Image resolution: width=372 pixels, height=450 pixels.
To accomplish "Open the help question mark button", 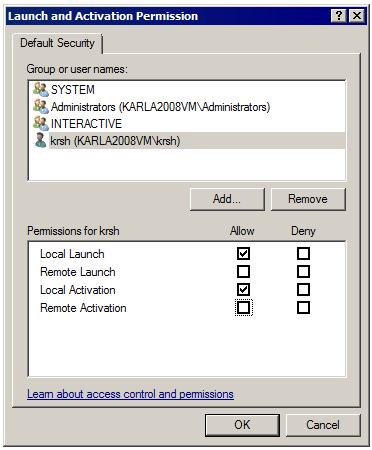I will tap(339, 16).
